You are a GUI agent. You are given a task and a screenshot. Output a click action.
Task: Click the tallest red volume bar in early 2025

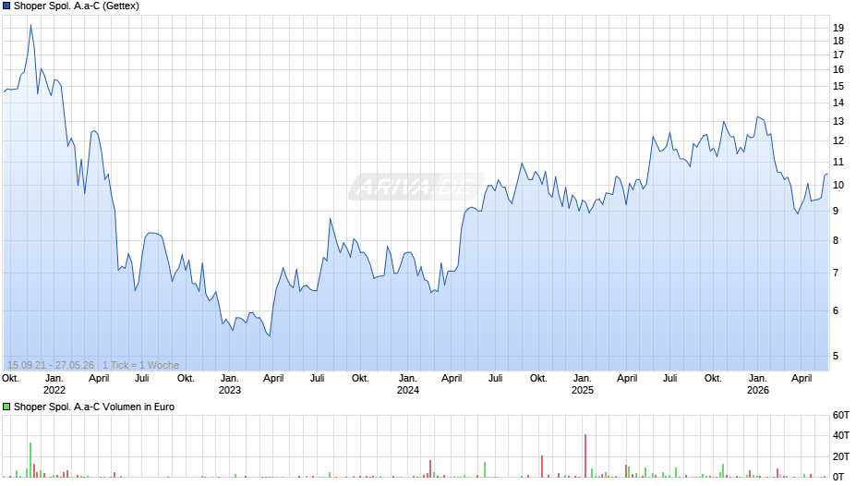(585, 456)
